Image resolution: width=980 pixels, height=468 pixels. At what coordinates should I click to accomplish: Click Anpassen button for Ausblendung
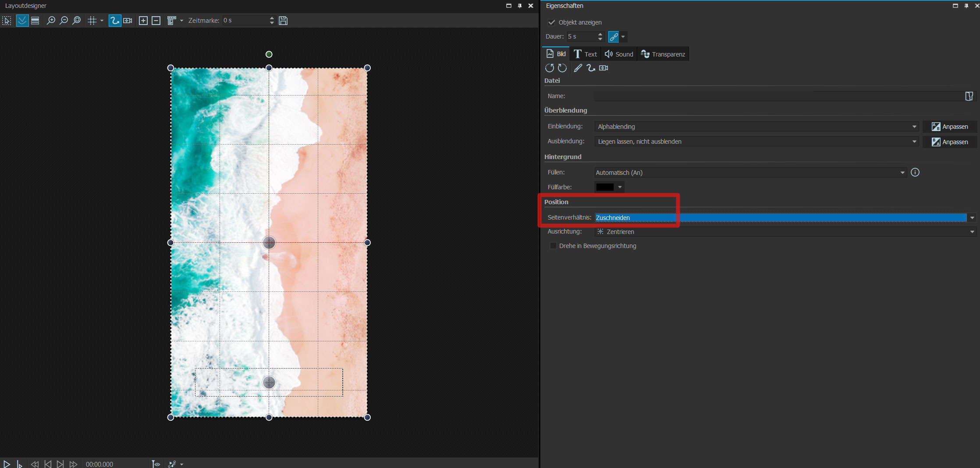point(950,142)
